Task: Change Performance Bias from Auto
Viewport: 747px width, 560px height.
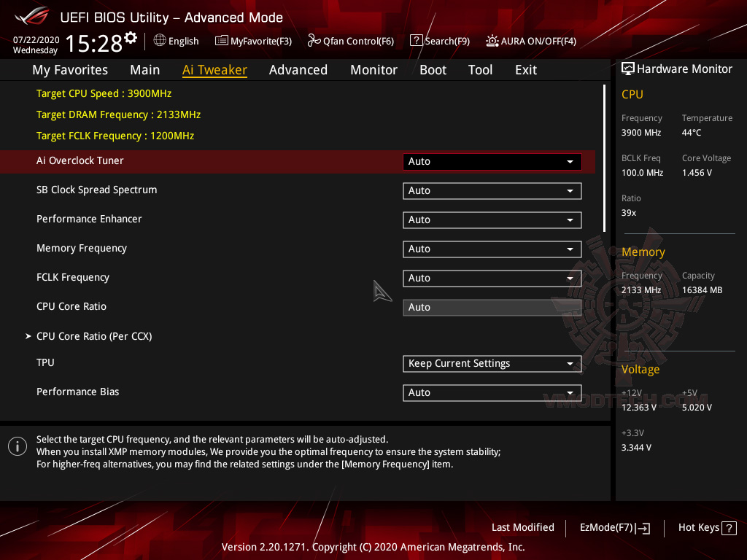Action: click(492, 392)
